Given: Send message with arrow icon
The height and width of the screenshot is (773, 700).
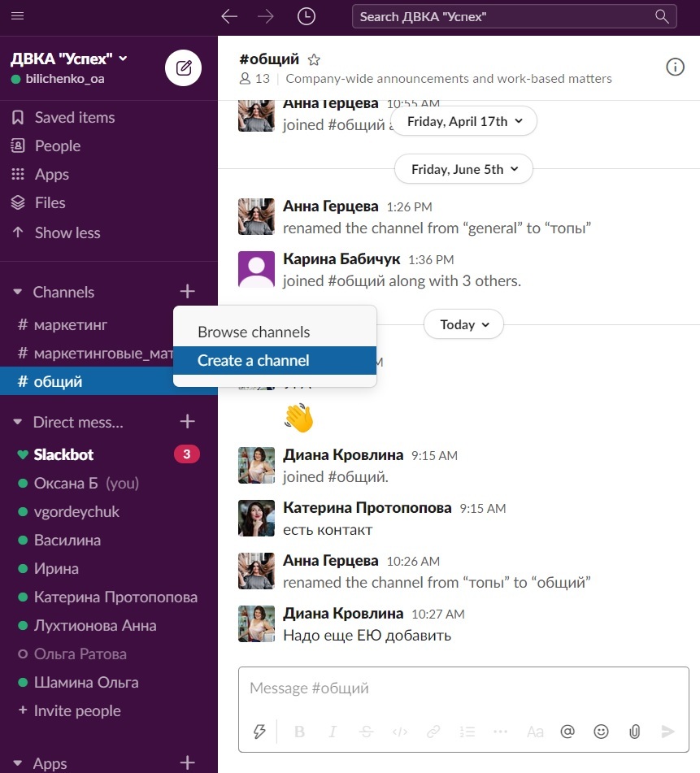Looking at the screenshot, I should coord(668,732).
